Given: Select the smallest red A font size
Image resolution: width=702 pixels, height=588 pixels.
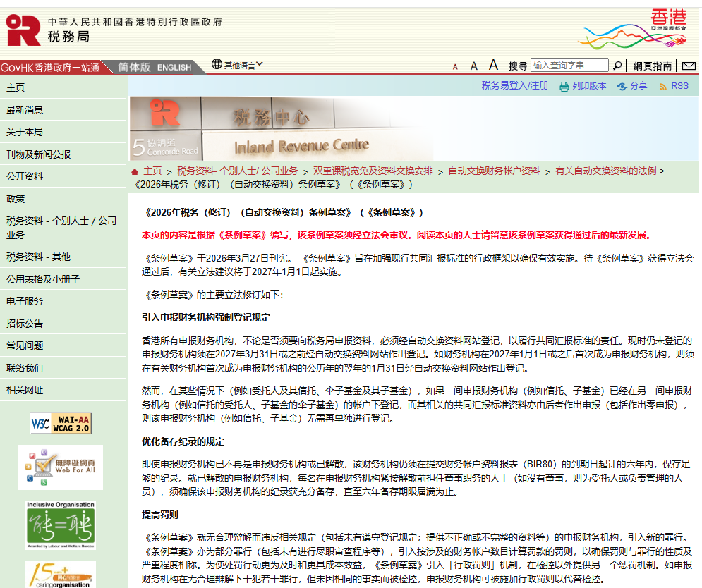Looking at the screenshot, I should pyautogui.click(x=456, y=65).
